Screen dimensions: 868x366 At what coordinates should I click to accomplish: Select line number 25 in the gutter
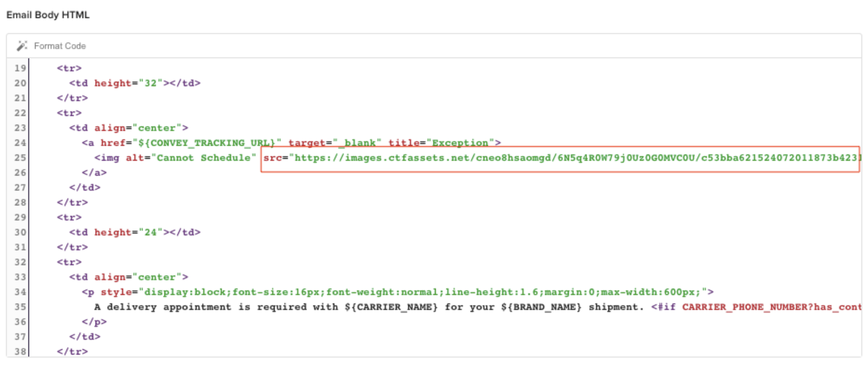[20, 158]
